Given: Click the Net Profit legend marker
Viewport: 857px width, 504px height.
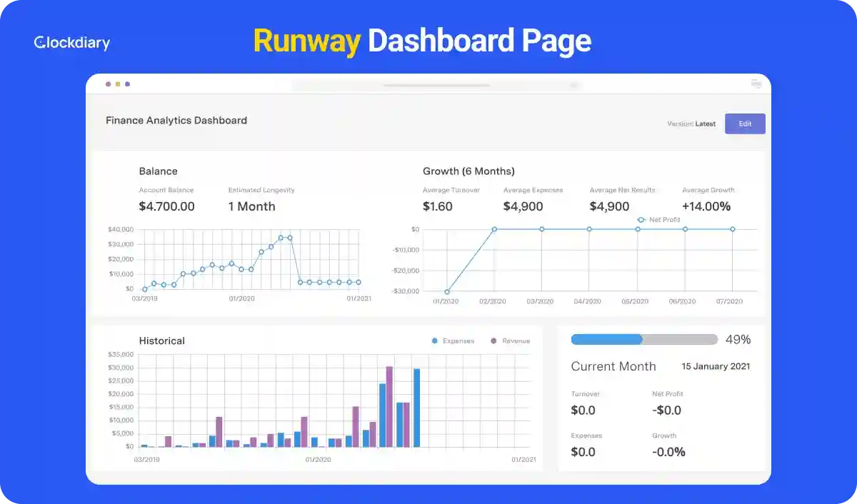Looking at the screenshot, I should 641,220.
